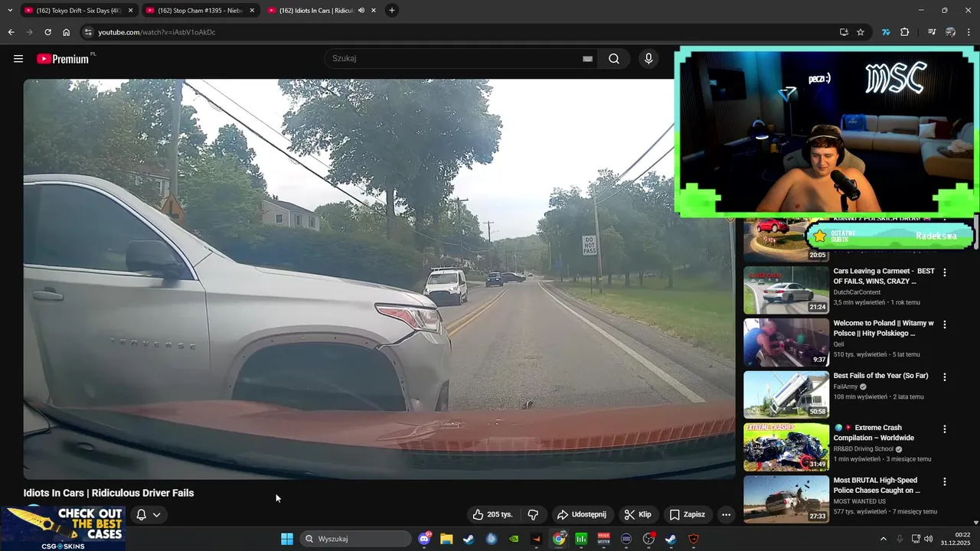Screen dimensions: 980x551
Task: Open the Chrome profile avatar
Action: (950, 32)
